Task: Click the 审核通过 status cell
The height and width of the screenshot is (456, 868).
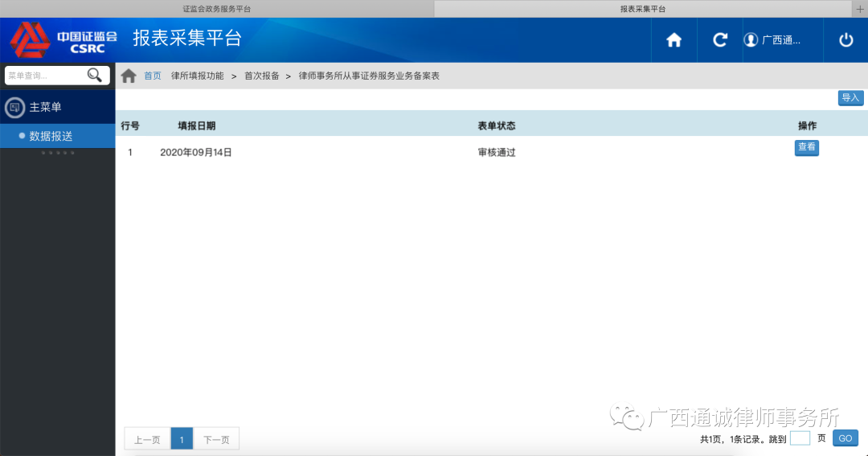Action: tap(497, 152)
